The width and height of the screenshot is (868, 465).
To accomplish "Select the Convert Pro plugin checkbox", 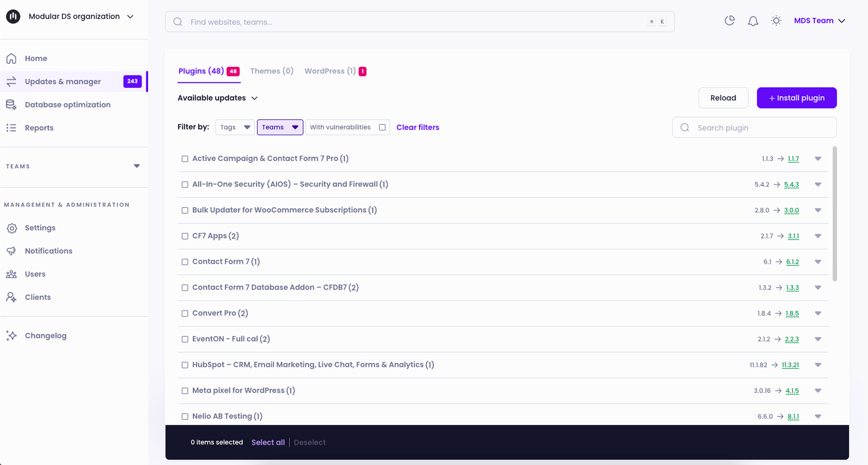I will (x=185, y=314).
